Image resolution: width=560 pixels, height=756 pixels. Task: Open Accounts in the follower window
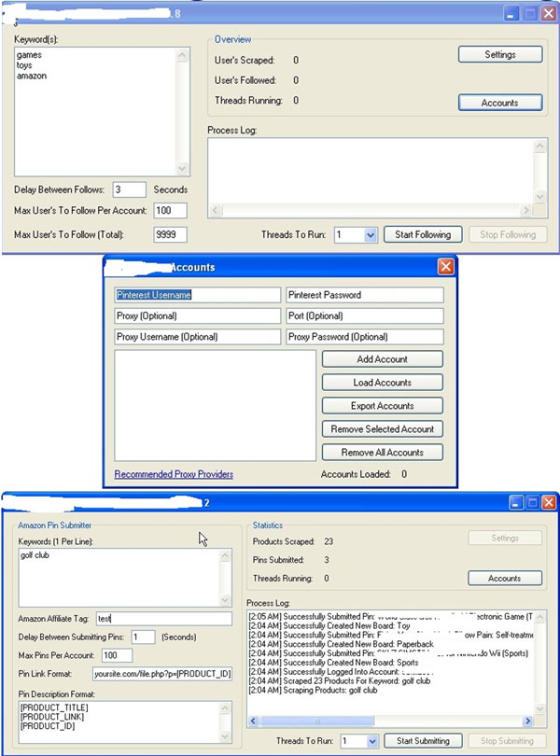coord(500,103)
